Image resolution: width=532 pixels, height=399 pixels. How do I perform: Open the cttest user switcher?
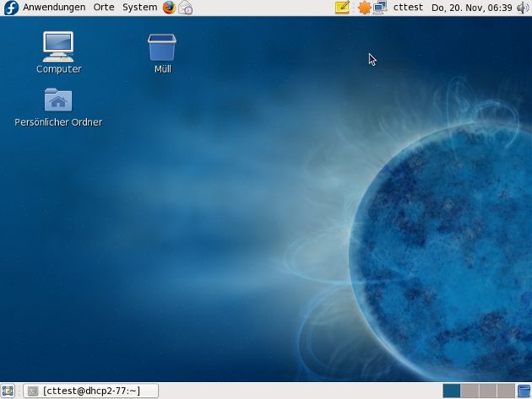(x=409, y=8)
